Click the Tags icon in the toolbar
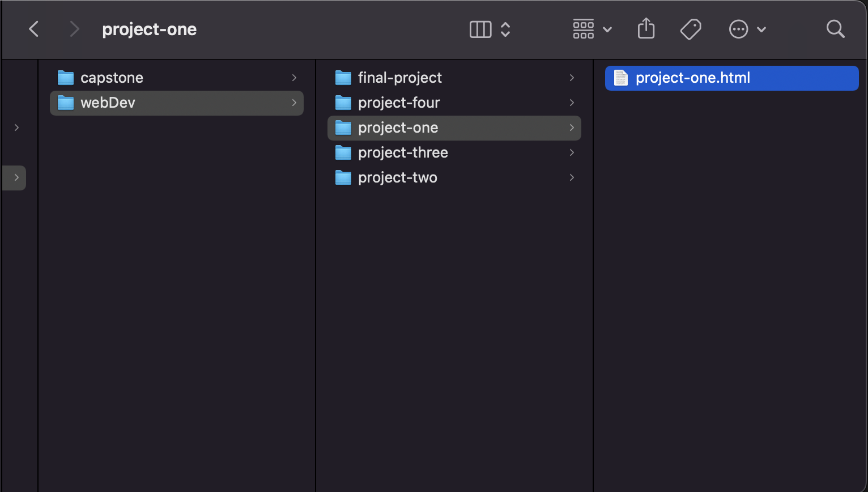Viewport: 868px width, 492px height. [691, 28]
